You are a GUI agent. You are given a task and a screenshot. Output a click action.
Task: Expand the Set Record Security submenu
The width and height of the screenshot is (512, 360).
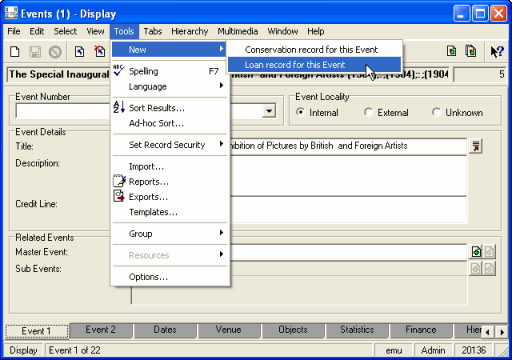click(x=170, y=145)
